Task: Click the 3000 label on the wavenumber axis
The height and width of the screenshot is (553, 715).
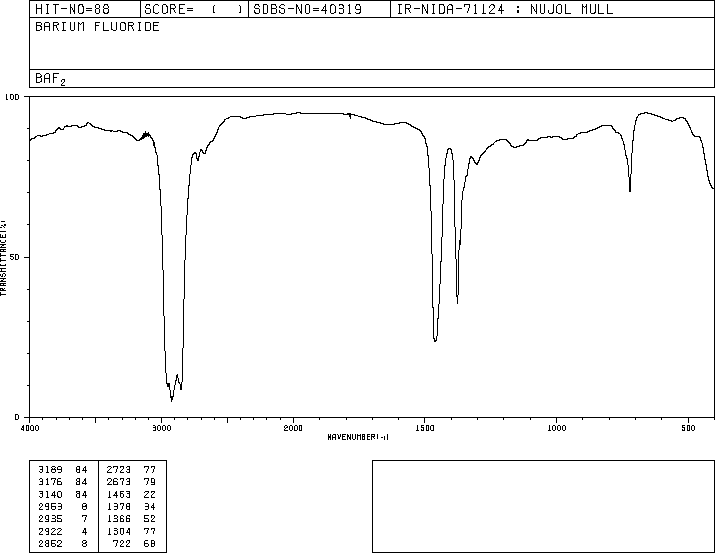Action: tap(161, 428)
